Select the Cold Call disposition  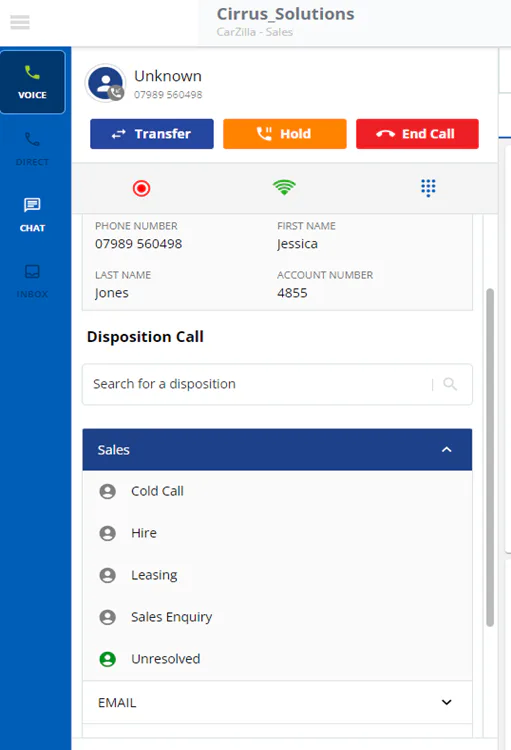coord(277,491)
